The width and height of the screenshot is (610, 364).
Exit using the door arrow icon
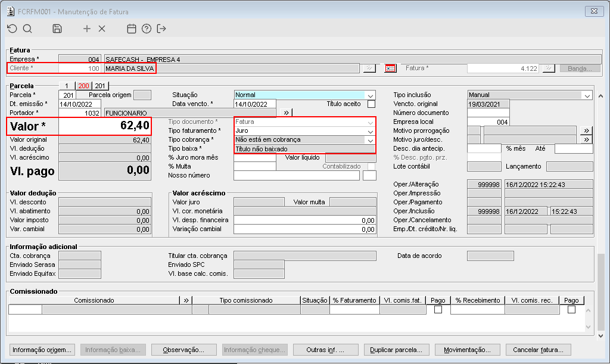[161, 29]
